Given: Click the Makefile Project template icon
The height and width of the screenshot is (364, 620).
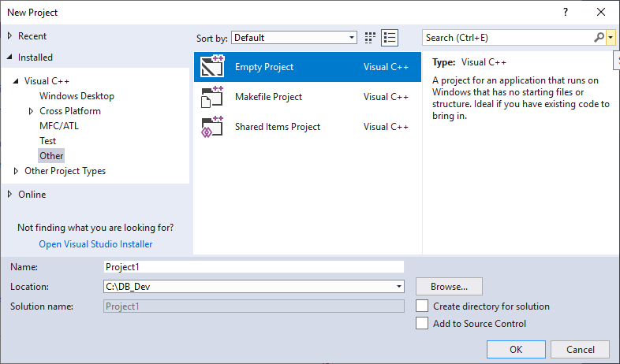Looking at the screenshot, I should pyautogui.click(x=213, y=97).
